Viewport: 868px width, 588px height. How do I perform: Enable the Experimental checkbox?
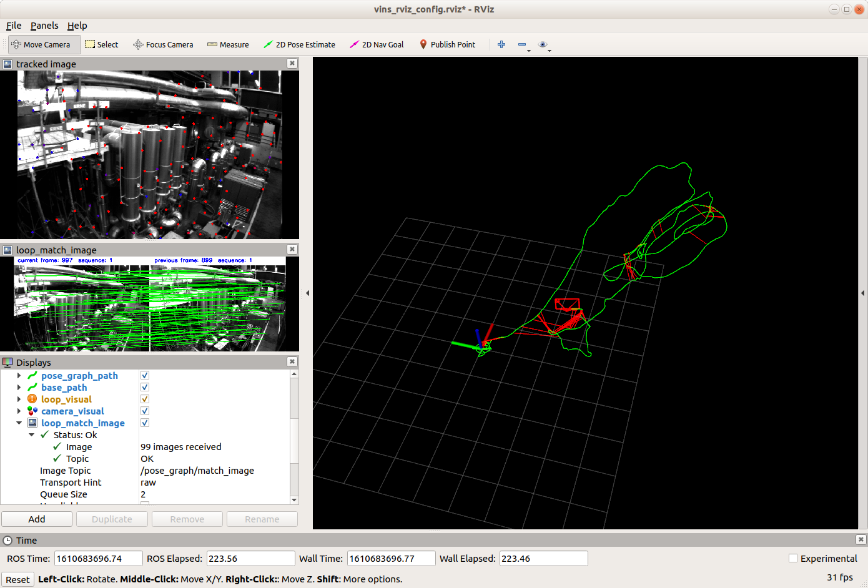click(x=793, y=559)
